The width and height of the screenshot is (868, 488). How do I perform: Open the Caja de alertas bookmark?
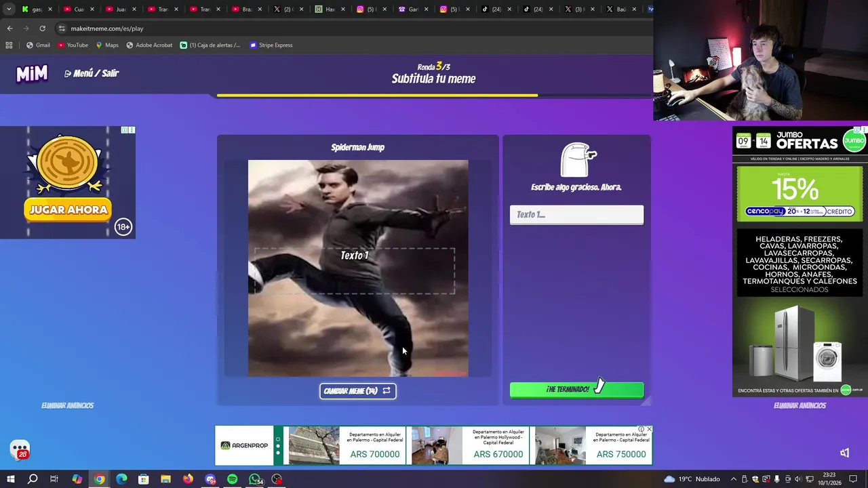click(210, 45)
